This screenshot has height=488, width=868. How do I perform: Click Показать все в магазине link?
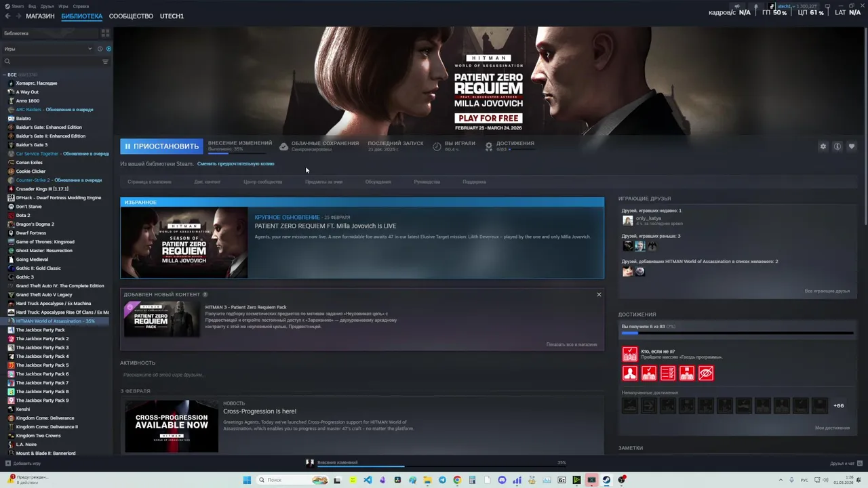pyautogui.click(x=572, y=344)
